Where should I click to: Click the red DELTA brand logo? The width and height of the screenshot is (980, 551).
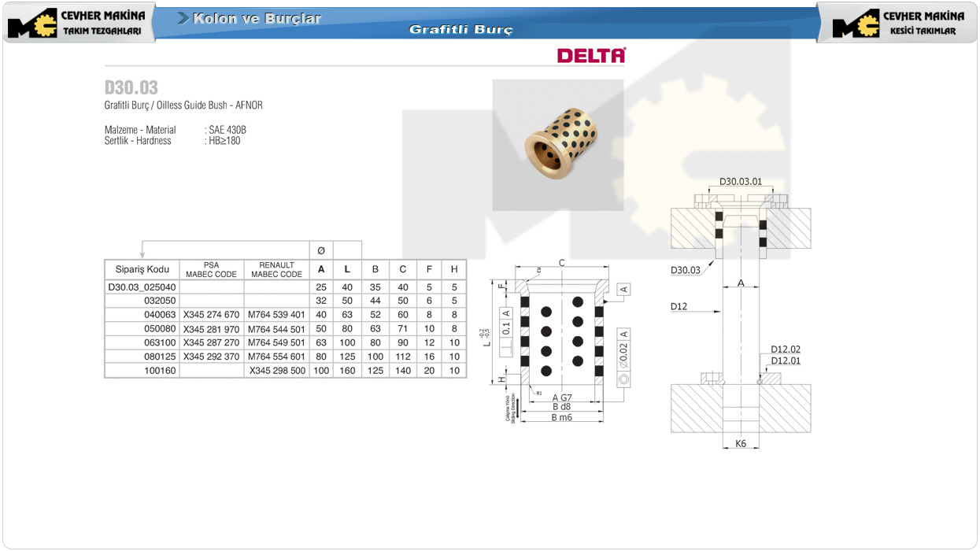click(590, 55)
